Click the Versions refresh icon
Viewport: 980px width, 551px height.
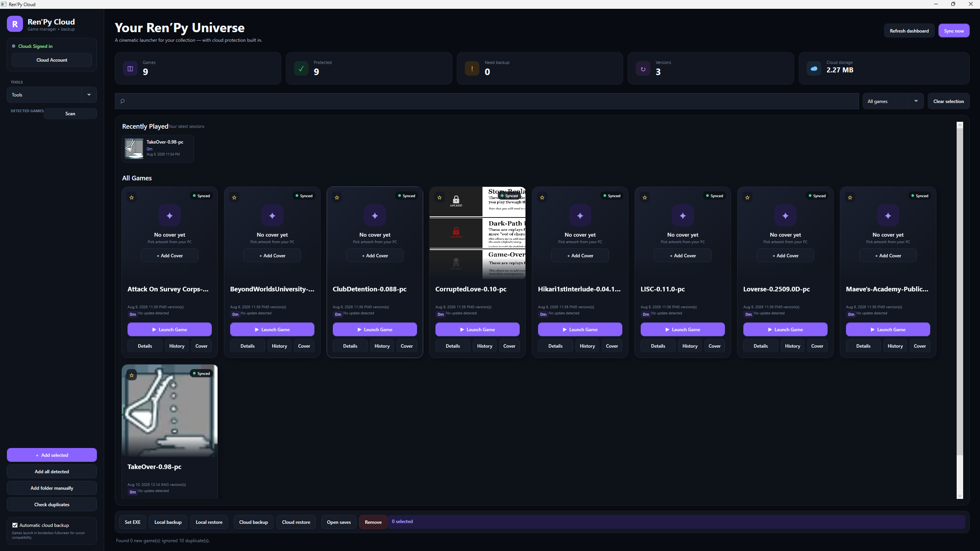(643, 69)
